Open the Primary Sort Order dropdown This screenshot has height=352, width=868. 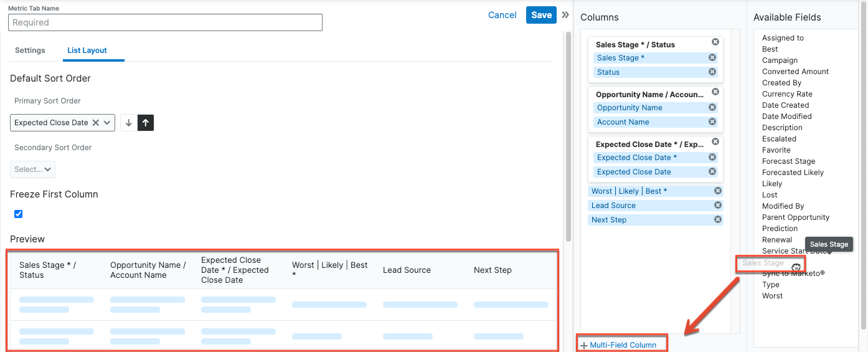(x=107, y=123)
